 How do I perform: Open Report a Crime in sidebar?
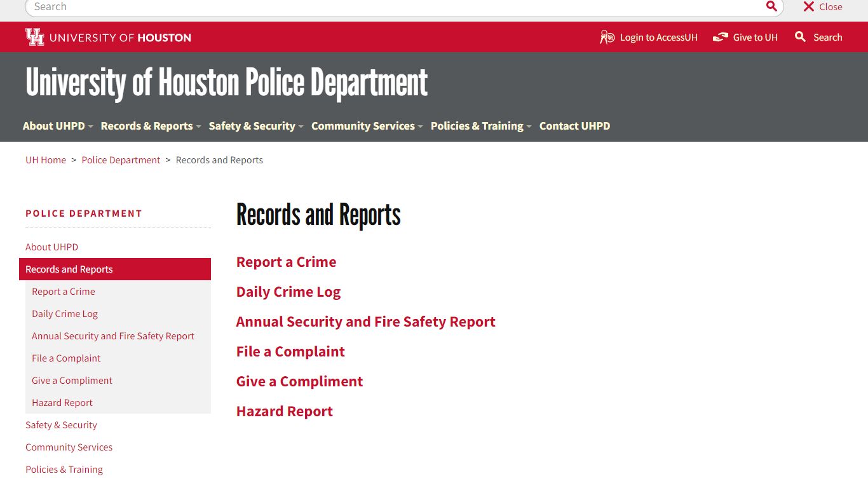(x=64, y=292)
